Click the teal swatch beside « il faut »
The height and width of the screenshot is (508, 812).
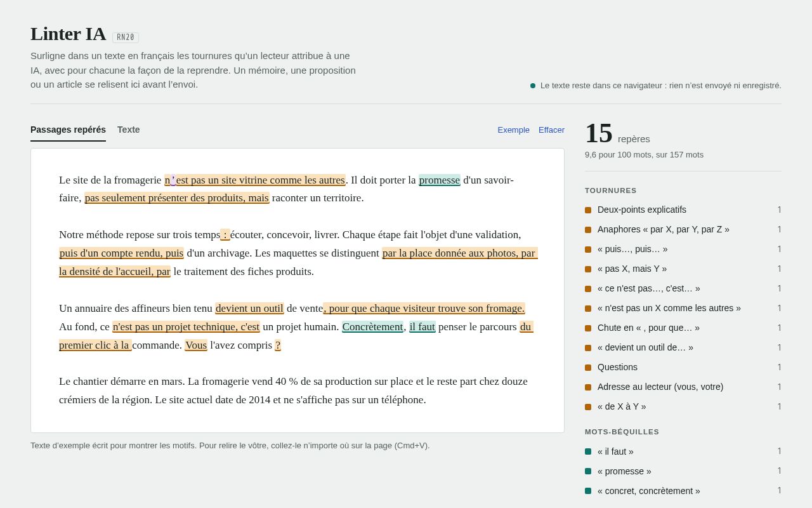(x=588, y=452)
